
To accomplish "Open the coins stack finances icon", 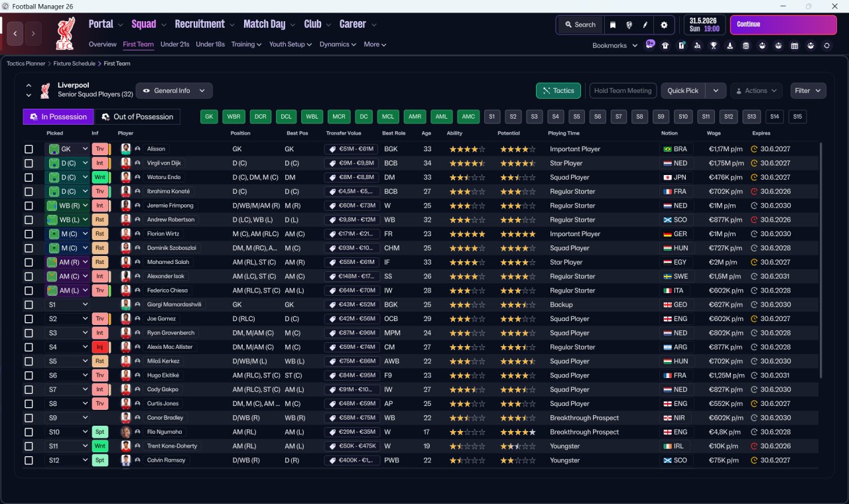I will [x=746, y=46].
